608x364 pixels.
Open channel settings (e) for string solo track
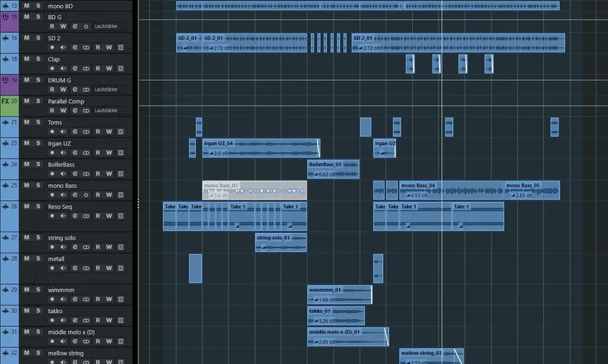(74, 248)
